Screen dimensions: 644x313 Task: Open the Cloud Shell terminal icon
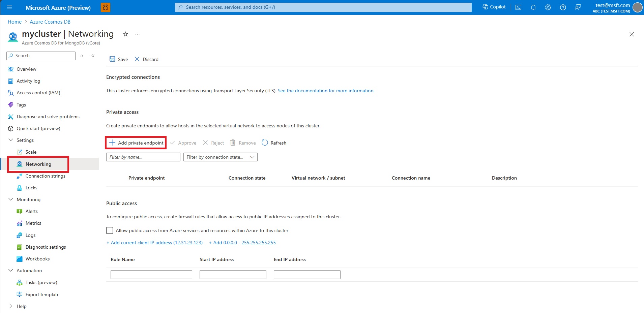click(518, 7)
